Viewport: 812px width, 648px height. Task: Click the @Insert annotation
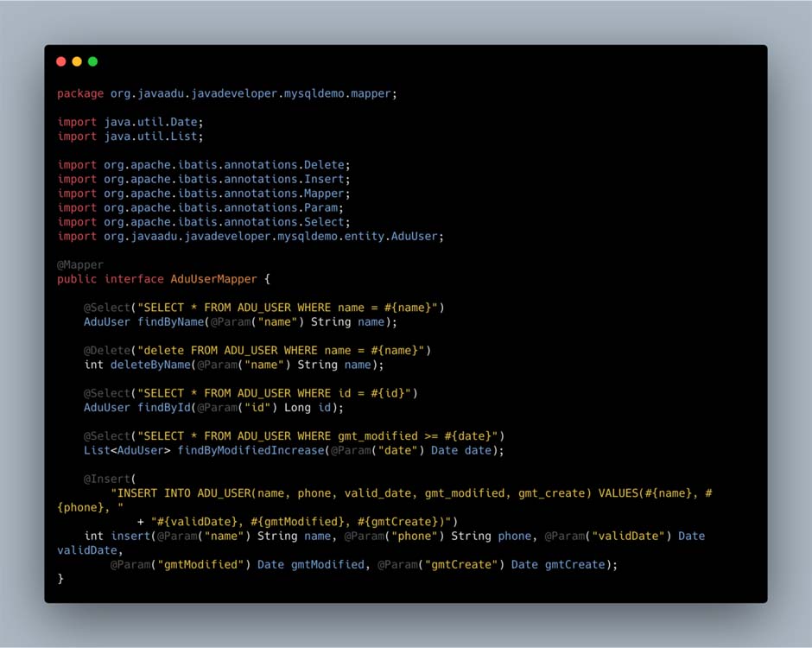(x=107, y=479)
